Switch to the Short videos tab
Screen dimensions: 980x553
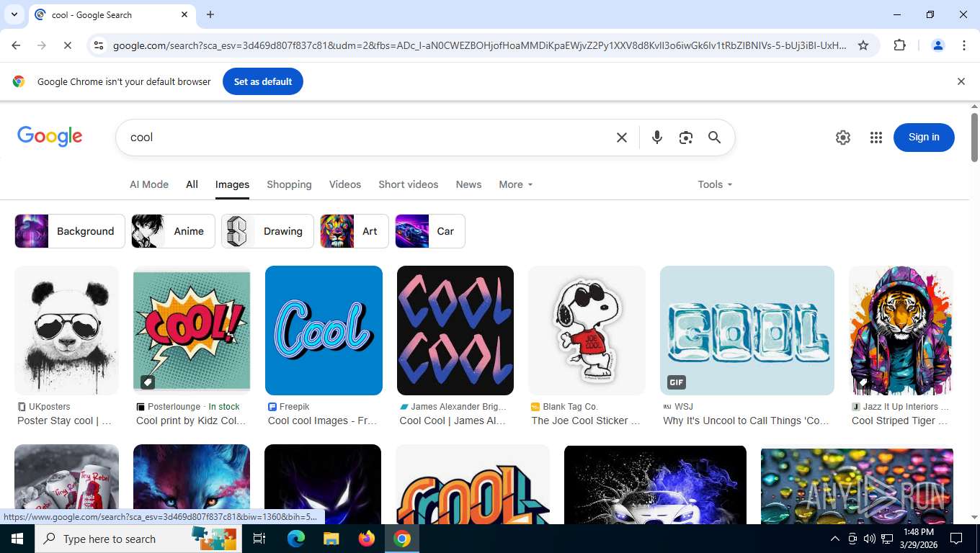coord(409,184)
